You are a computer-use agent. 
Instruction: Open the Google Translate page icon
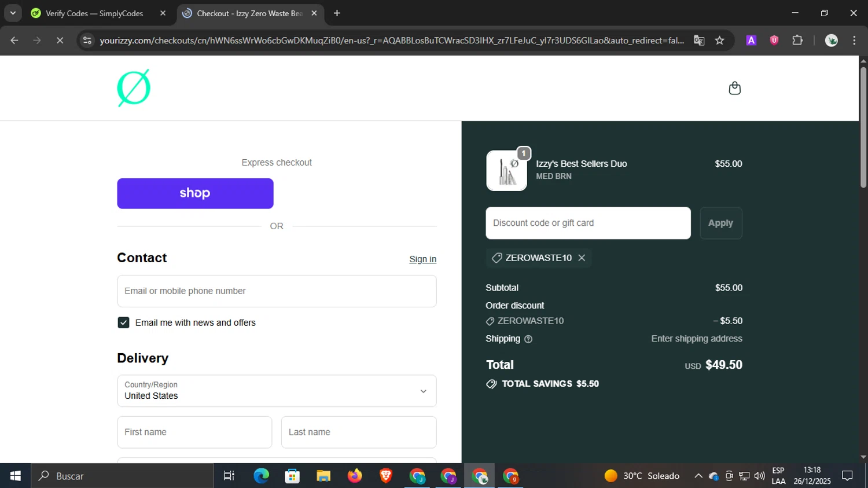(x=699, y=41)
